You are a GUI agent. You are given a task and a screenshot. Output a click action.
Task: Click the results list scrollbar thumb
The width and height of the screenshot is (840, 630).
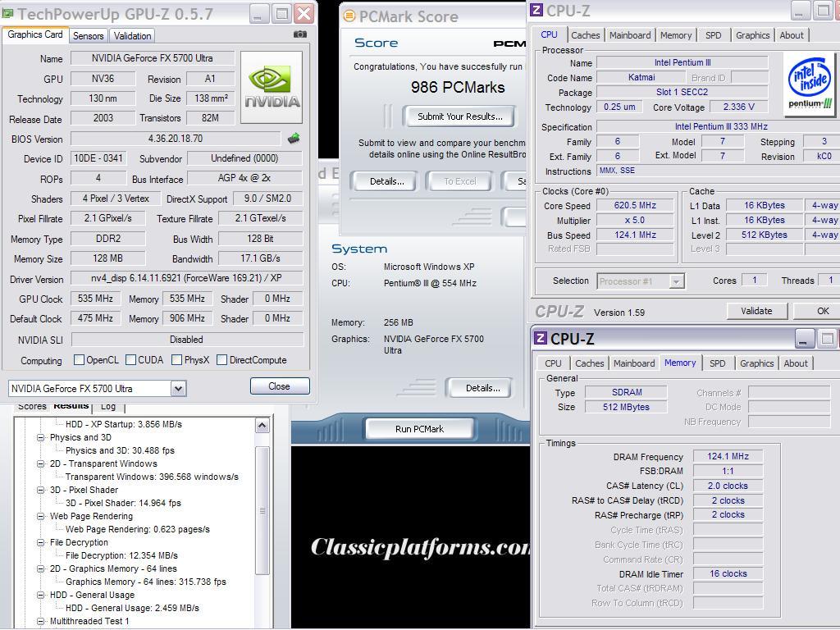(262, 510)
